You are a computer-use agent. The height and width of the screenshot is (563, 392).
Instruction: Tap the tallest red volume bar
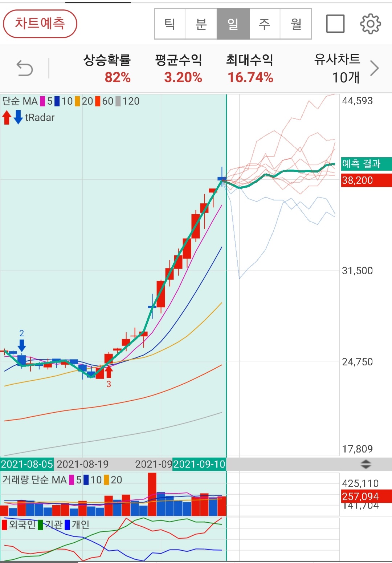tap(152, 494)
